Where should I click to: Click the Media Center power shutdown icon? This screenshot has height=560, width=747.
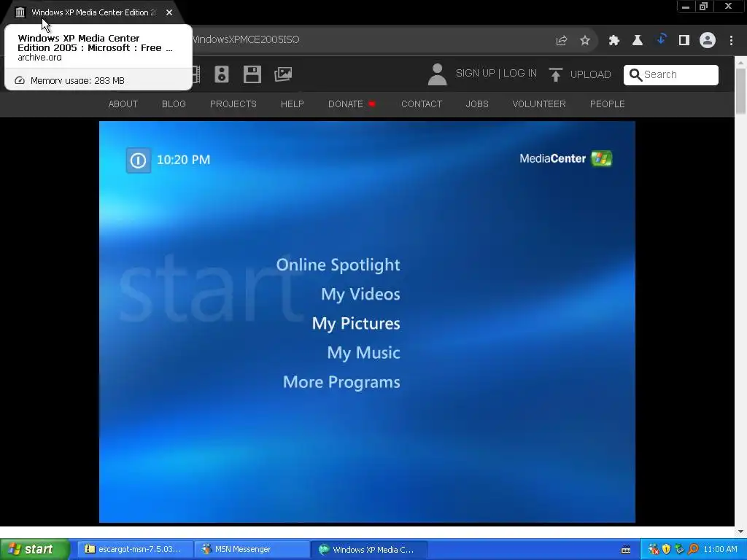point(138,160)
